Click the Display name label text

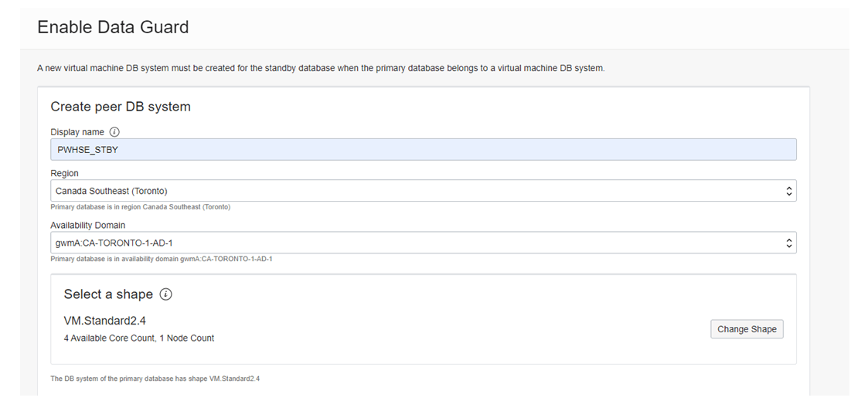(77, 132)
